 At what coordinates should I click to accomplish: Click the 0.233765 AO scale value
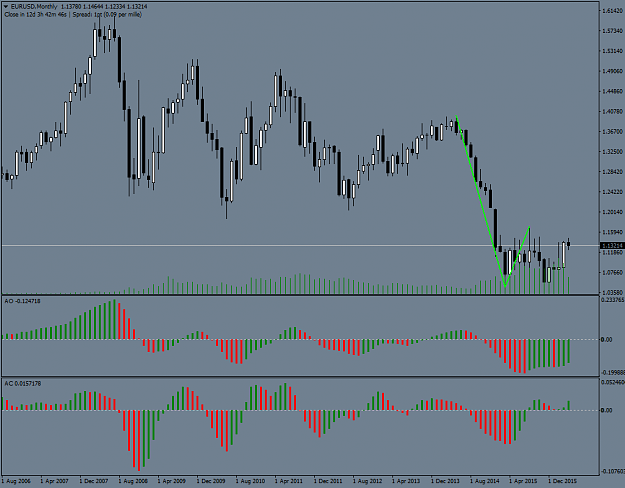point(612,300)
